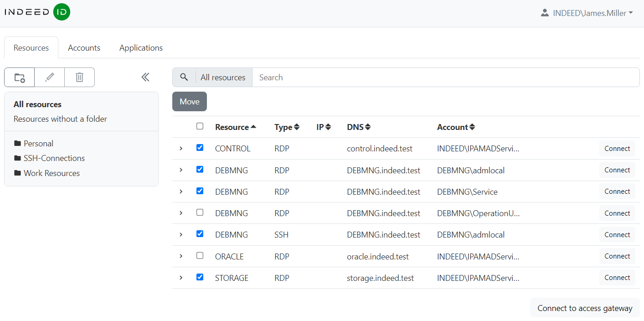Expand the STORAGE resource row details
Image resolution: width=644 pixels, height=321 pixels.
tap(181, 278)
